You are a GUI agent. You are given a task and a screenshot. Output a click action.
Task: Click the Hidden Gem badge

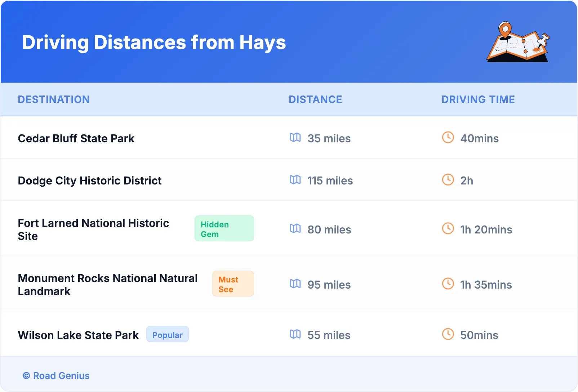(224, 228)
